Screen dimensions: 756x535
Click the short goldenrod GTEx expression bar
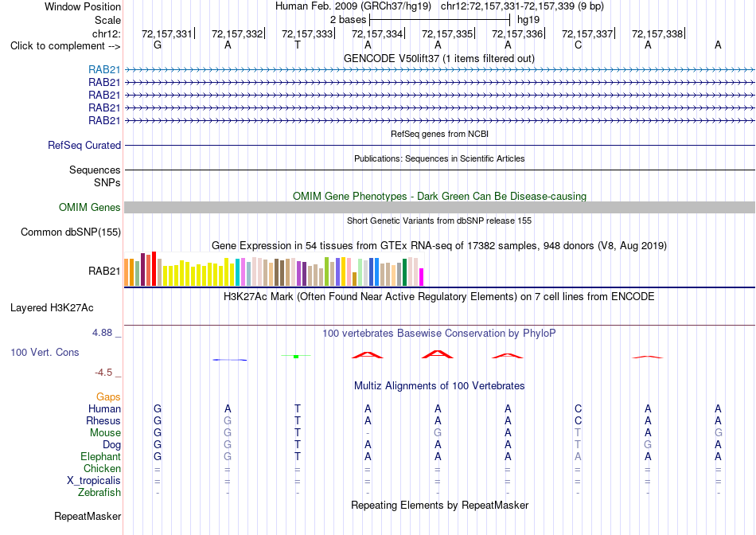click(x=354, y=279)
